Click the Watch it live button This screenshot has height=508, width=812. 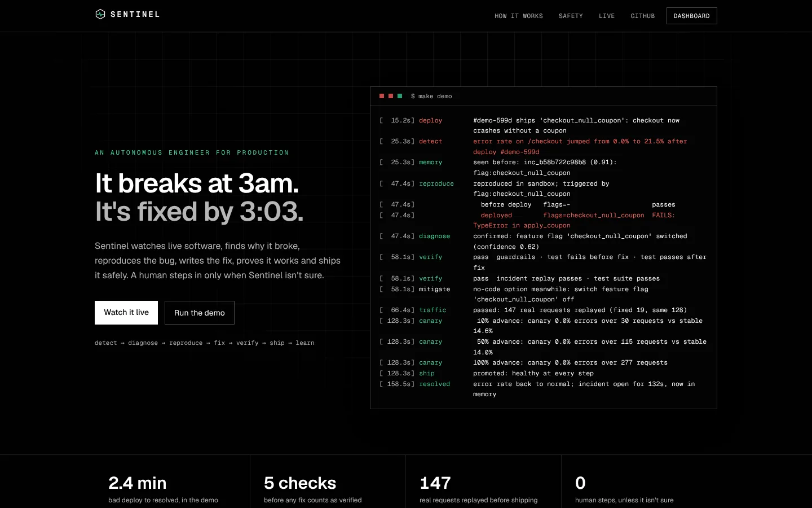(126, 313)
